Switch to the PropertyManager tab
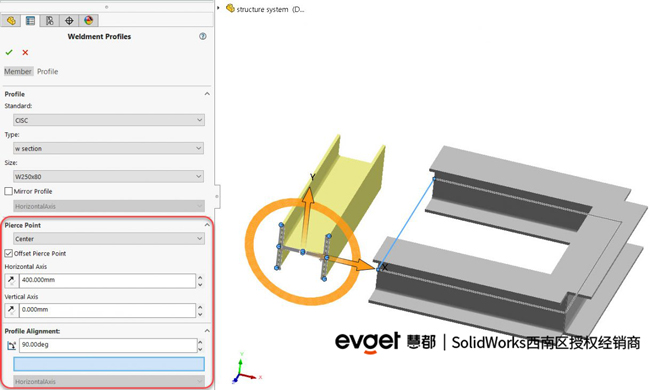The width and height of the screenshot is (650, 390). pos(30,20)
